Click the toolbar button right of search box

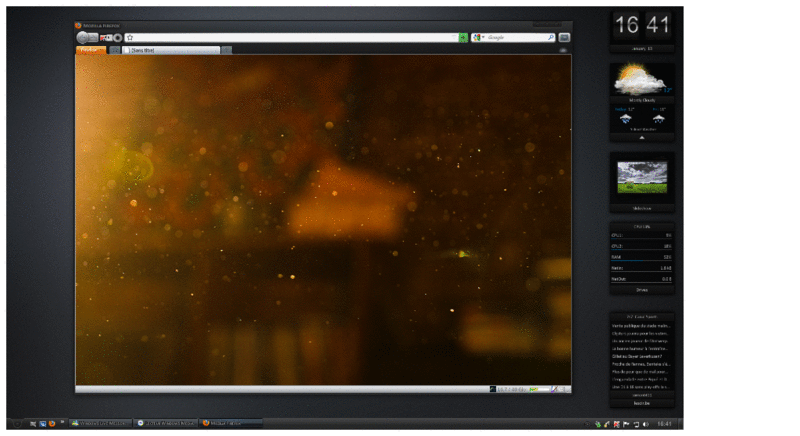[564, 38]
